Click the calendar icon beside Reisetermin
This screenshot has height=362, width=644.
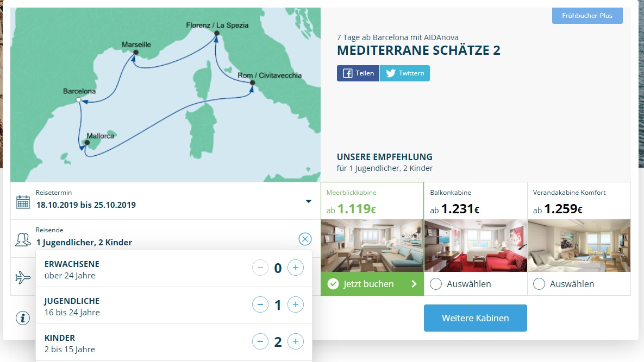coord(23,202)
